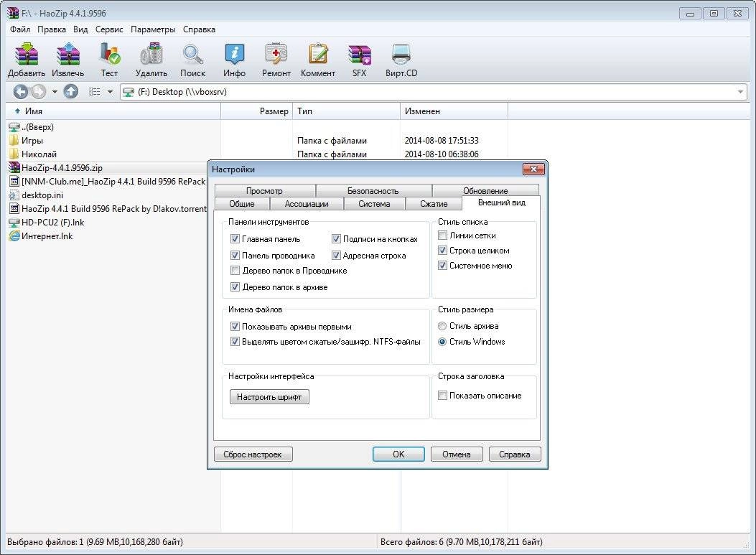Image resolution: width=756 pixels, height=555 pixels.
Task: Click the [NNM-Club.me]_HaoZip file icon
Action: [14, 182]
